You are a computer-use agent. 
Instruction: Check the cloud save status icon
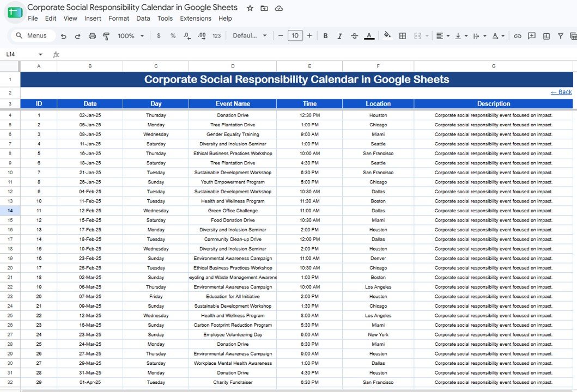point(279,8)
